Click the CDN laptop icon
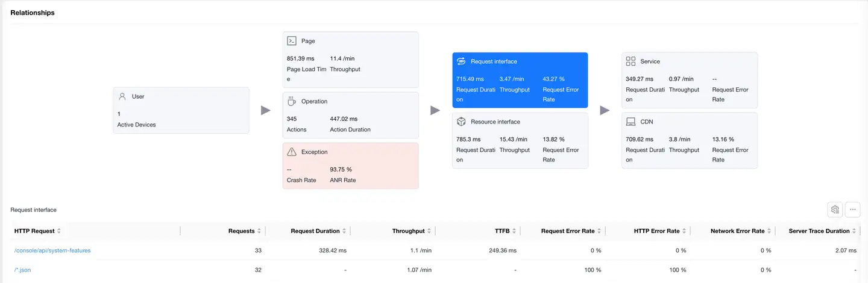The image size is (868, 283). coord(631,122)
